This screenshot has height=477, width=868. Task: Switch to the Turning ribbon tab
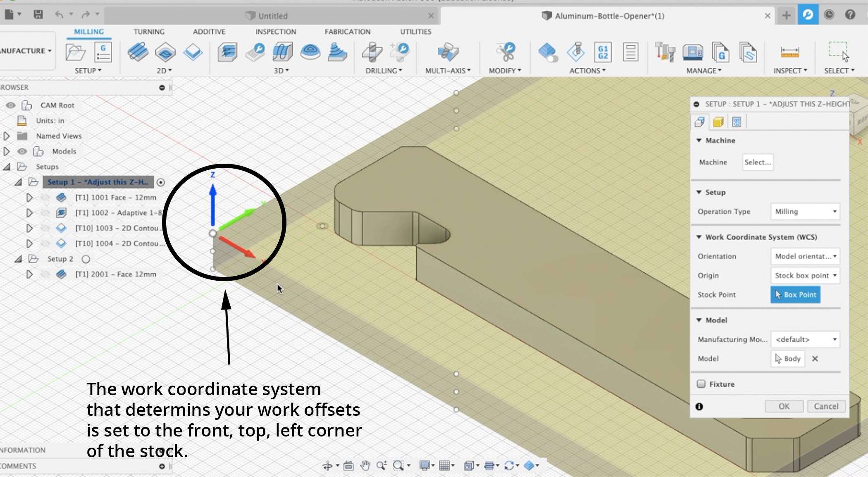click(x=149, y=32)
